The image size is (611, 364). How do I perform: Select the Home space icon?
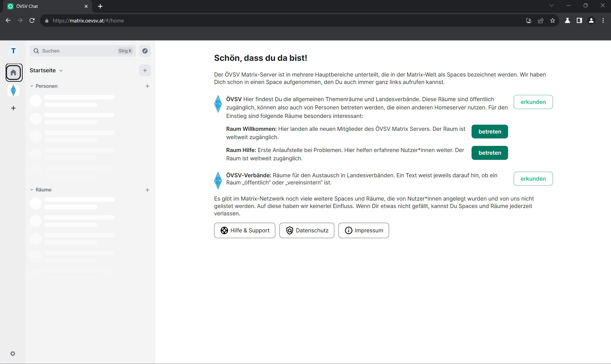pyautogui.click(x=14, y=72)
